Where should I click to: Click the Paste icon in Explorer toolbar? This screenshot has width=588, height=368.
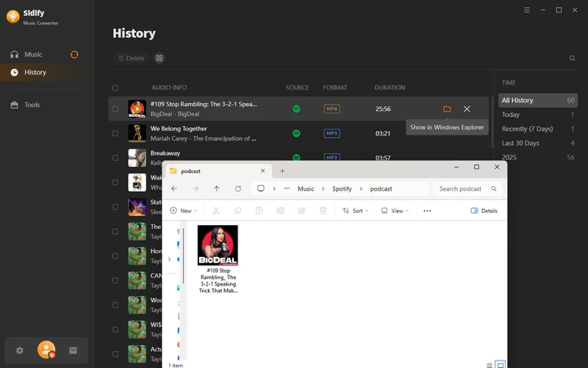259,210
